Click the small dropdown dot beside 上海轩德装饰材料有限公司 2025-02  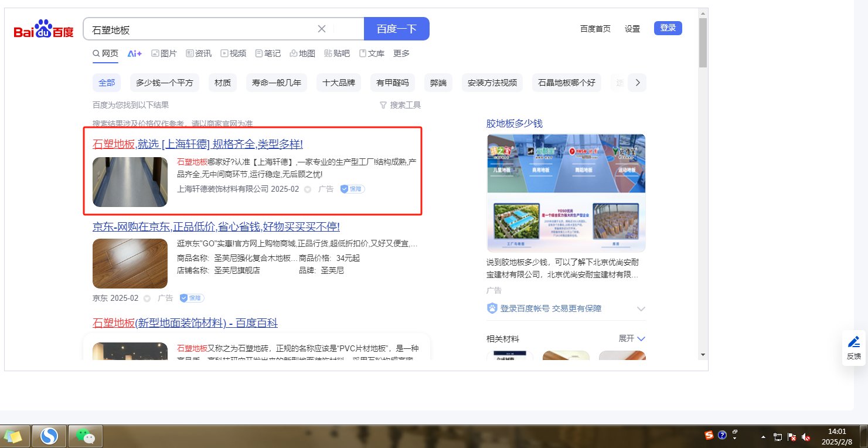[x=308, y=189]
